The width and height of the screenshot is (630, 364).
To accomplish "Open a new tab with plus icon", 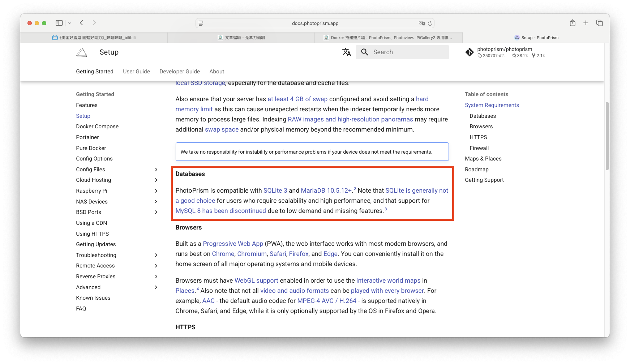I will 586,23.
